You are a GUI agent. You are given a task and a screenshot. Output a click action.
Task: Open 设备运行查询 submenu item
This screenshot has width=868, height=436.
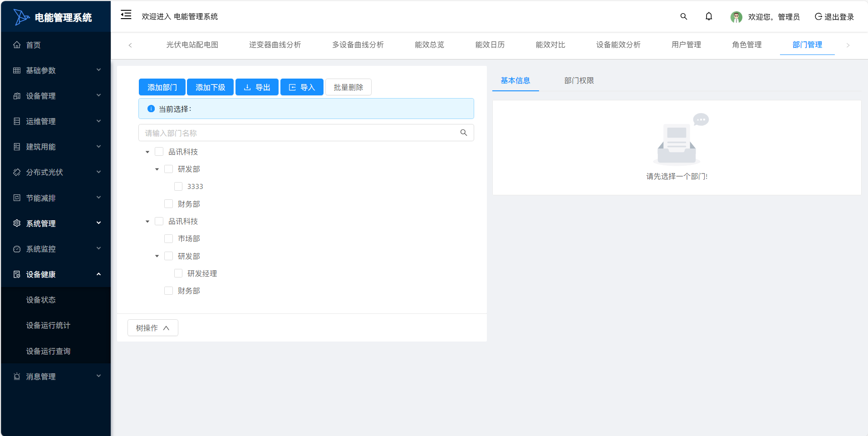pos(48,351)
